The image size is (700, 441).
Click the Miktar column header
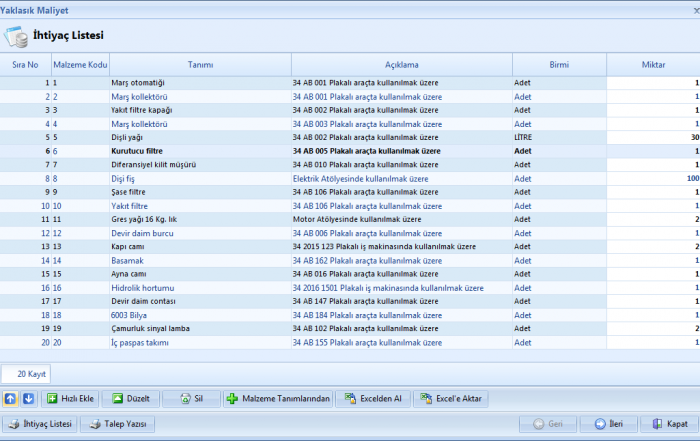coord(654,64)
